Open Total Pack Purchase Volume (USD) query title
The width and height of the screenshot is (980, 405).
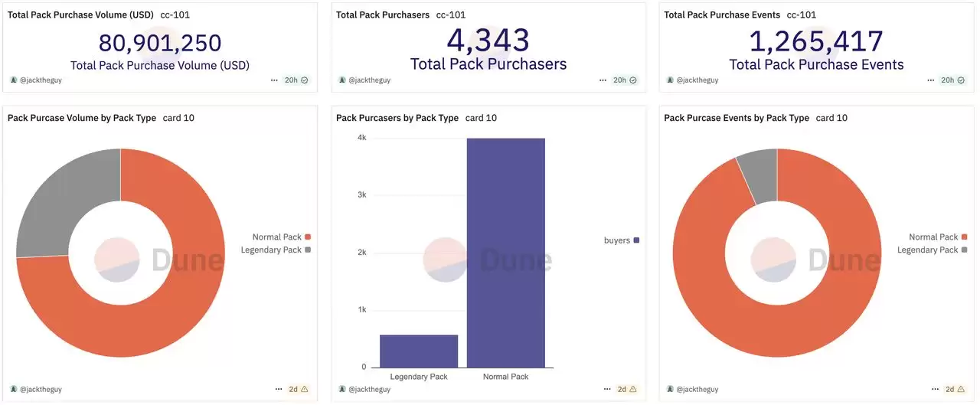coord(80,15)
